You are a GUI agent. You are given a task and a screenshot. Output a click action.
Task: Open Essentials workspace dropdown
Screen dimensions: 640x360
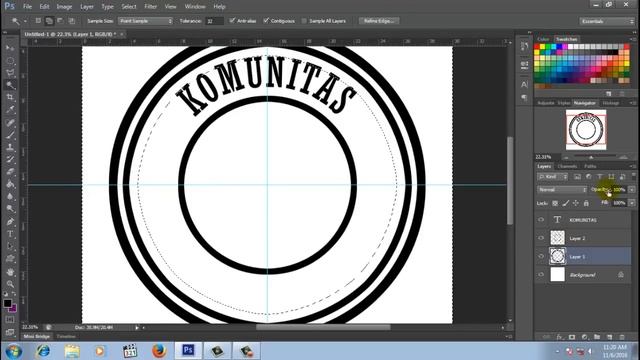click(607, 21)
